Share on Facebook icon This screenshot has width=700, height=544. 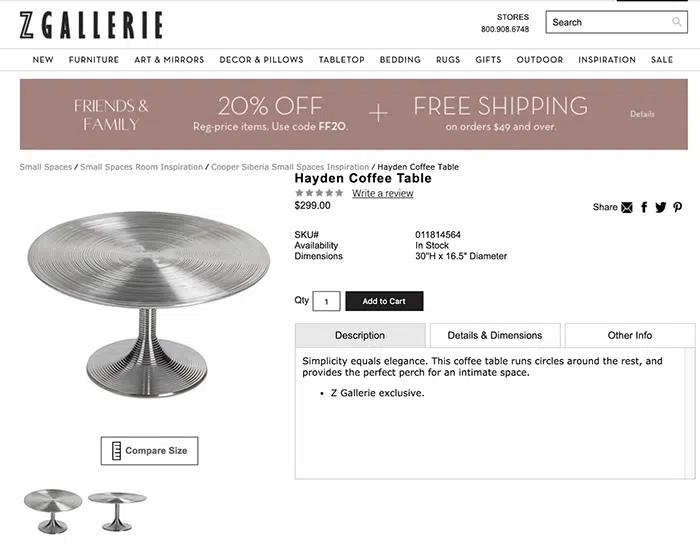(x=644, y=207)
